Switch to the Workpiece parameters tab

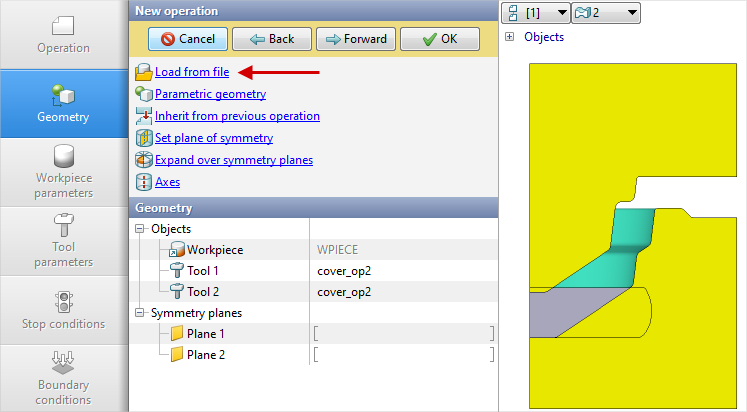(x=64, y=170)
